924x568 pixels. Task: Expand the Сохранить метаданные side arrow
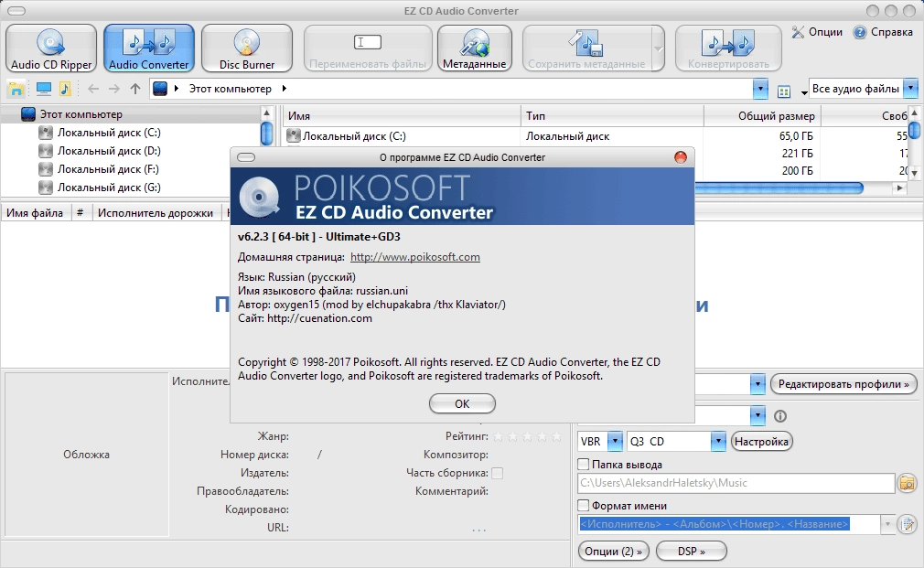pyautogui.click(x=658, y=48)
